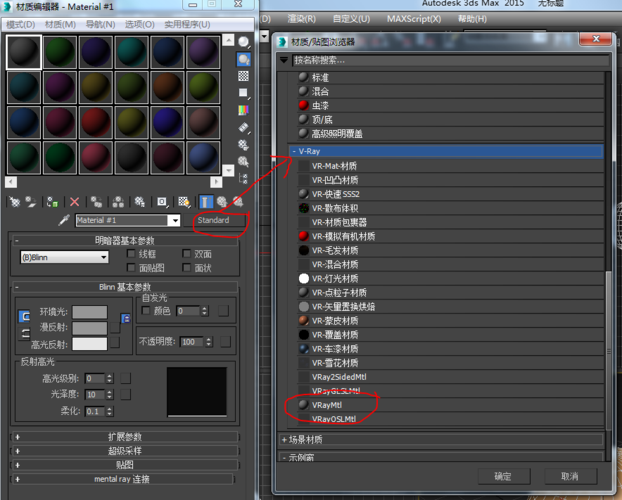Viewport: 622px width, 500px height.
Task: Click select by material icon
Action: pyautogui.click(x=243, y=161)
